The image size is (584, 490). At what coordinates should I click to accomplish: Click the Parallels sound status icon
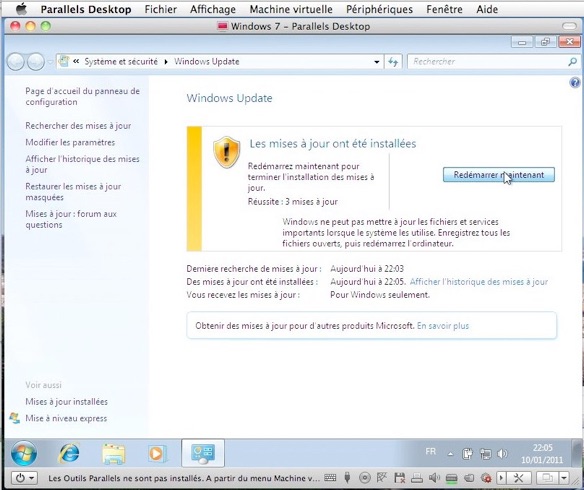pyautogui.click(x=434, y=478)
